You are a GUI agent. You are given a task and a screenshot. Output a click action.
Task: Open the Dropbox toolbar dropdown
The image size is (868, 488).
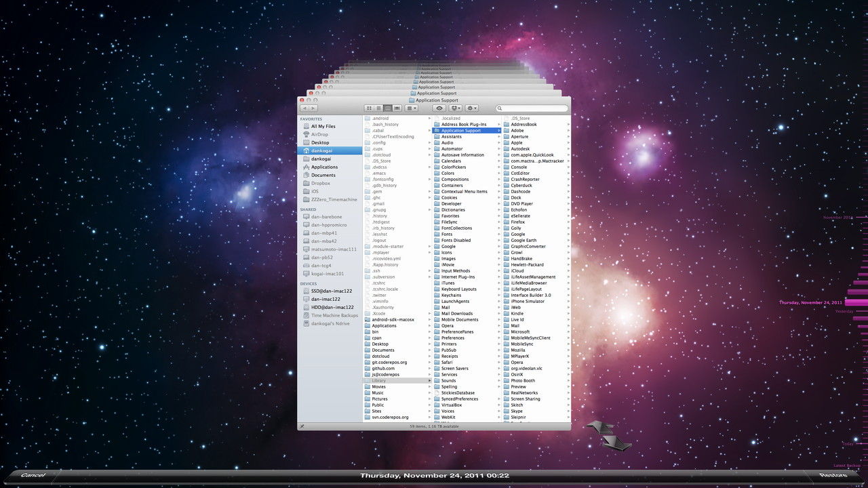[456, 108]
